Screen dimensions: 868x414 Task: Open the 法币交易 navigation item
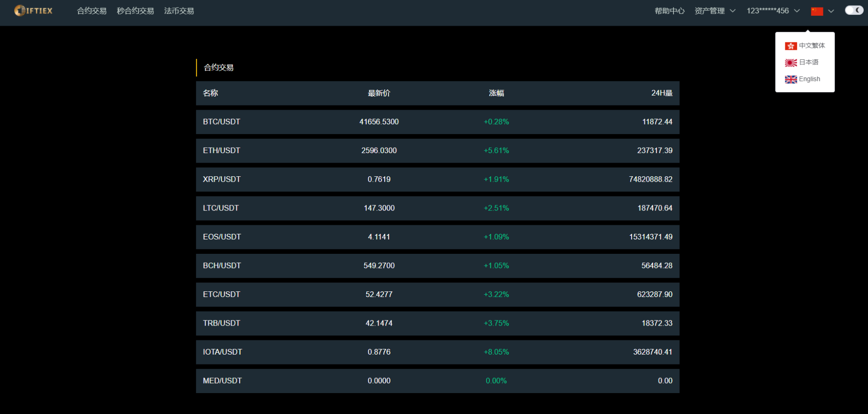[179, 11]
